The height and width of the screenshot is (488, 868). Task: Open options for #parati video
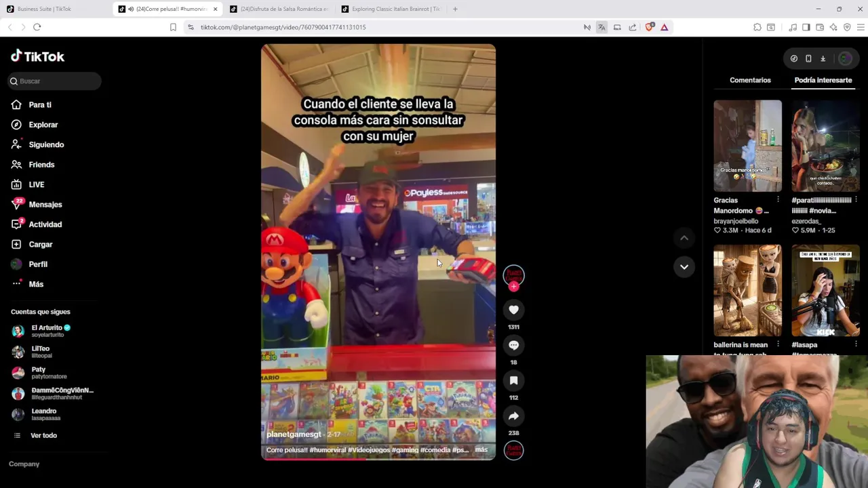pos(856,200)
